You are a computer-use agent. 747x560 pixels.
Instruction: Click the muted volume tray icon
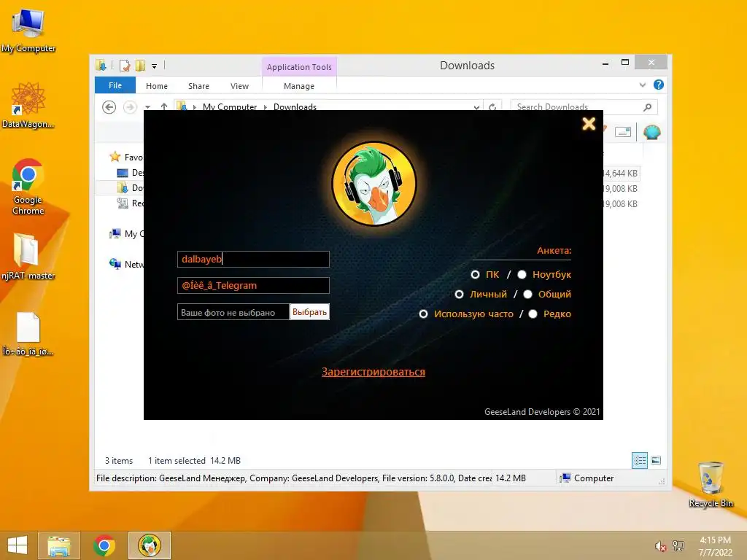point(659,546)
